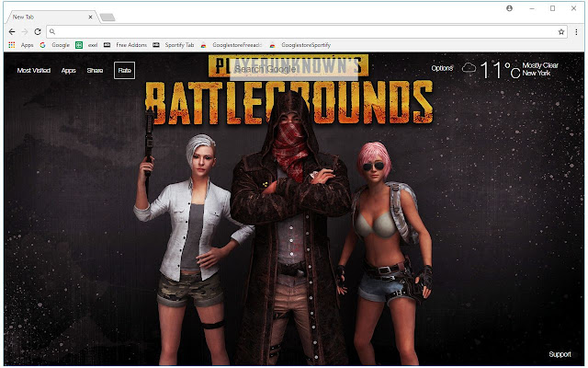Viewport: 588px width, 368px height.
Task: Open the Apps menu on the page
Action: point(69,70)
